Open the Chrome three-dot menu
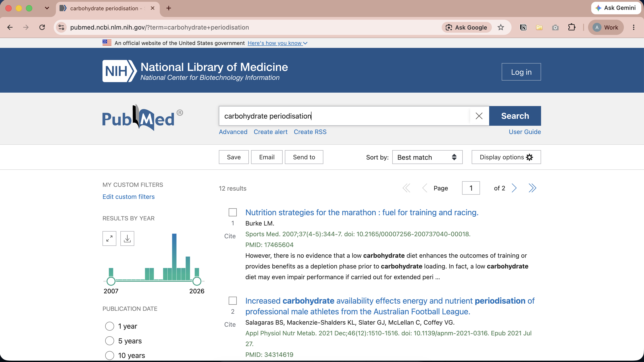 pos(633,27)
